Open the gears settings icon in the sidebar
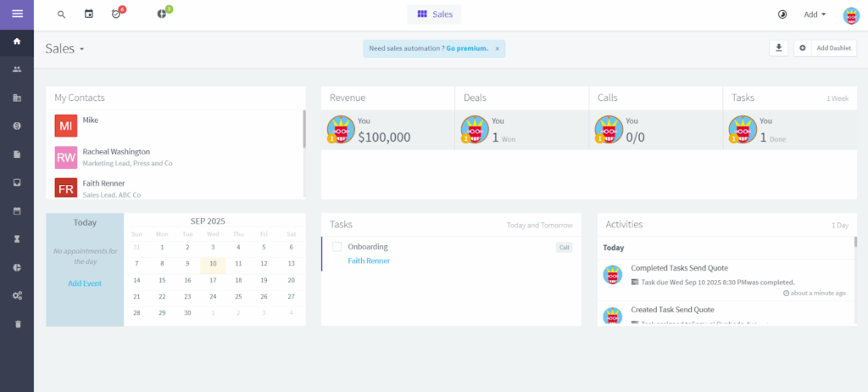 (x=17, y=295)
